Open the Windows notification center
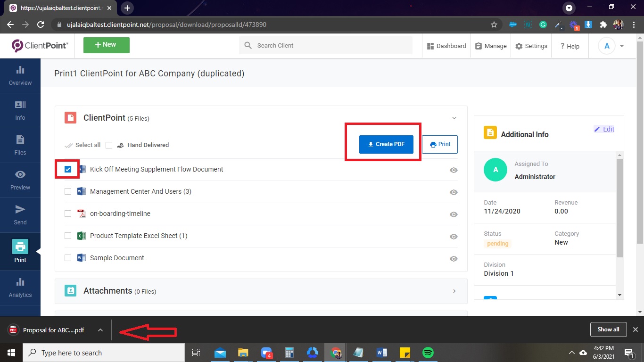This screenshot has width=644, height=362. point(629,353)
